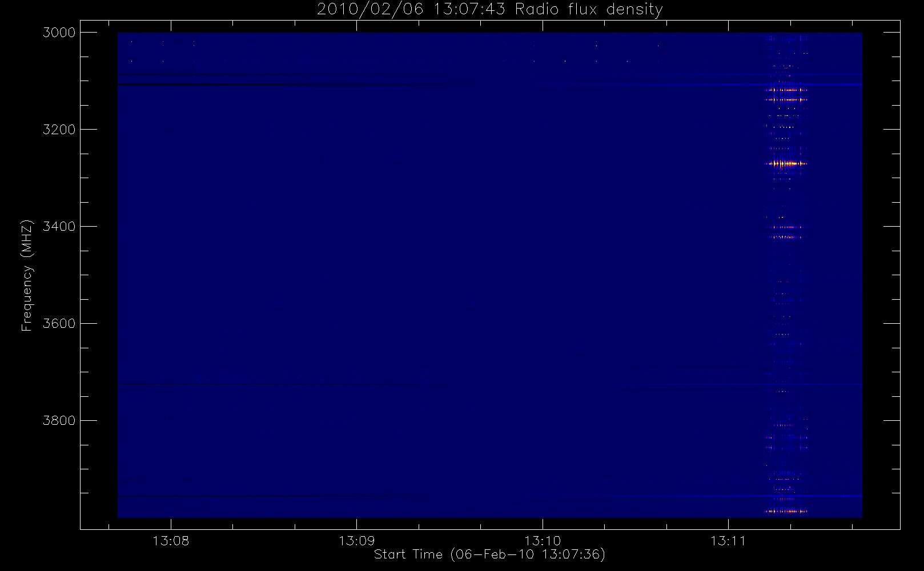Click the 'Start Time (06-Feb-10 13:07:36)' label

(489, 554)
